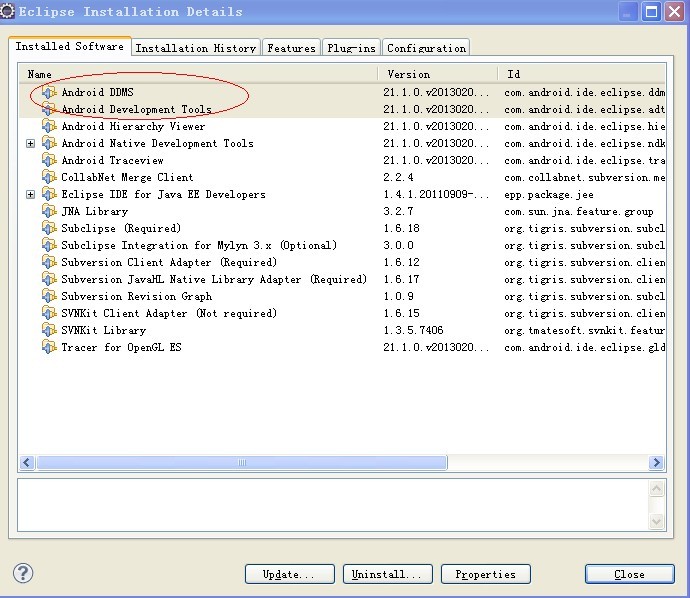690x598 pixels.
Task: Click the empty description text pane
Action: click(x=333, y=505)
